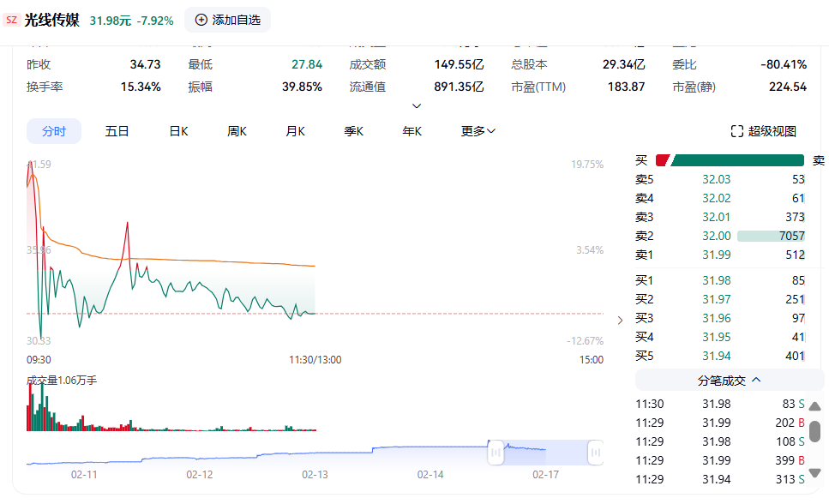829x504 pixels.
Task: Click the 卖2 order row at 32.00
Action: 719,236
